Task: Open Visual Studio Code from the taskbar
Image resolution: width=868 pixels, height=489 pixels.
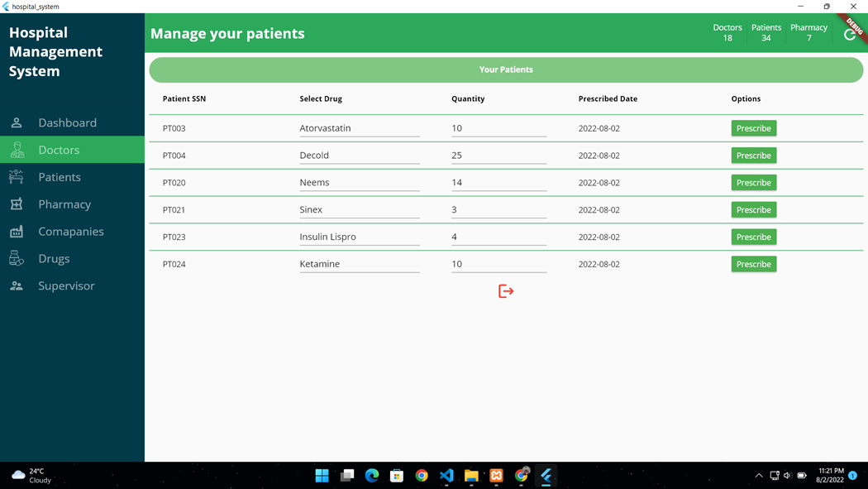Action: point(446,476)
